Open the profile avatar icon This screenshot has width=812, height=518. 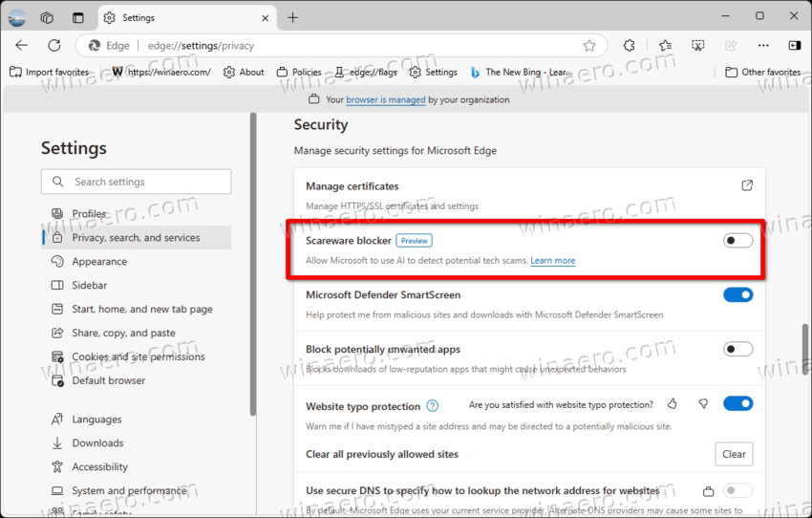(x=17, y=17)
